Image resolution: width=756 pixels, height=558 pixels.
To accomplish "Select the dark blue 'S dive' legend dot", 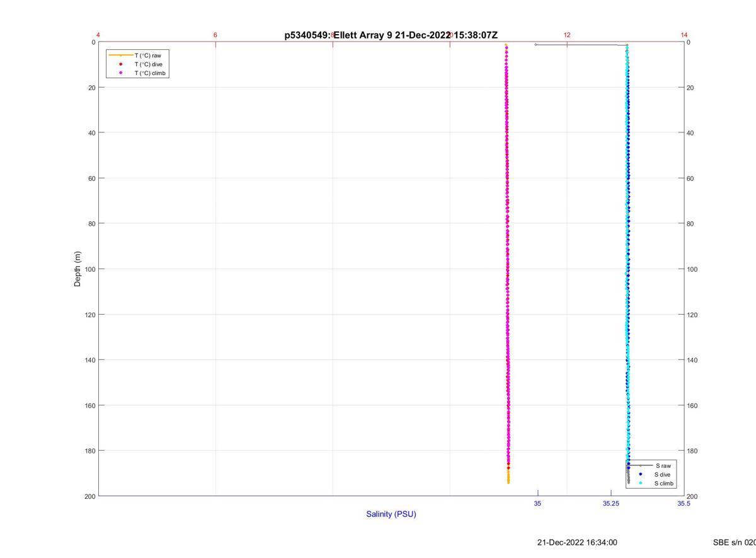I will pyautogui.click(x=640, y=474).
